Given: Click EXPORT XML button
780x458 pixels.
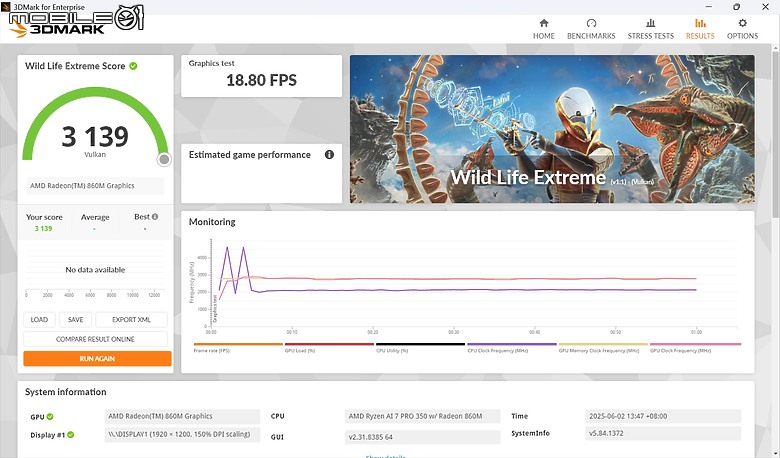Looking at the screenshot, I should pos(131,320).
